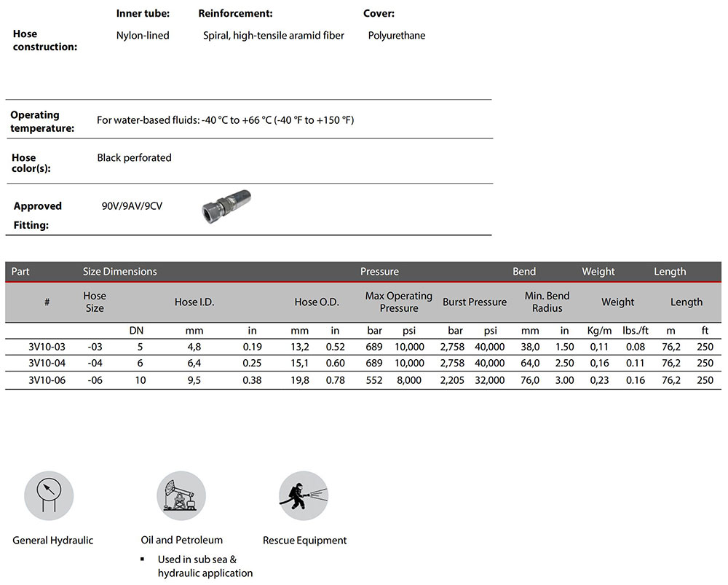Screen dimensions: 728x585
Task: Click the Oil and Petroleum label
Action: tap(181, 540)
